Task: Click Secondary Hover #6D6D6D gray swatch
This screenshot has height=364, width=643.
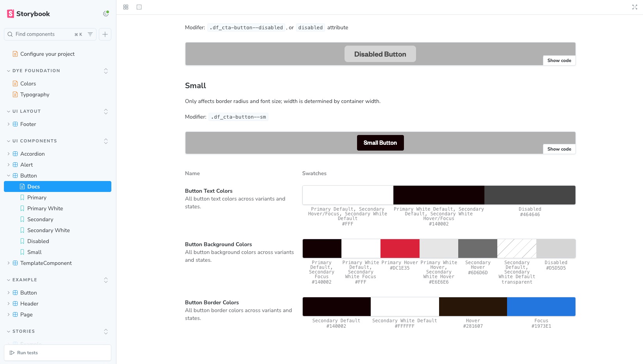Action: point(478,249)
